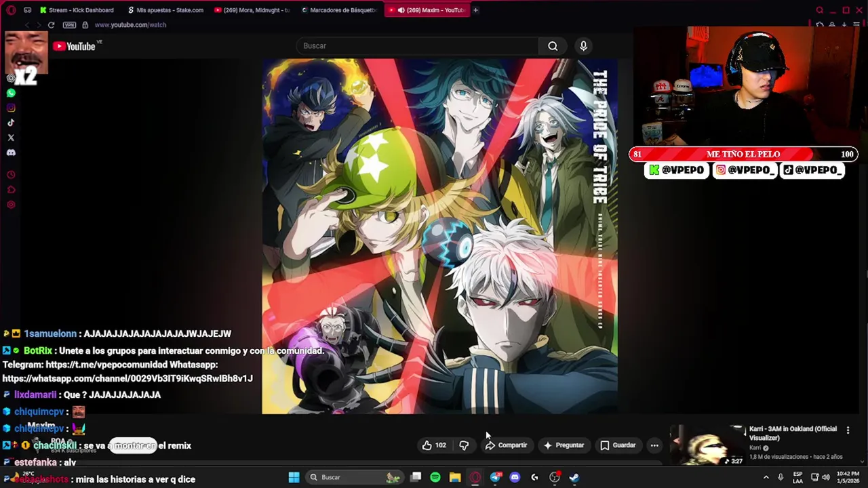Reload the current page
868x488 pixels.
(x=51, y=25)
